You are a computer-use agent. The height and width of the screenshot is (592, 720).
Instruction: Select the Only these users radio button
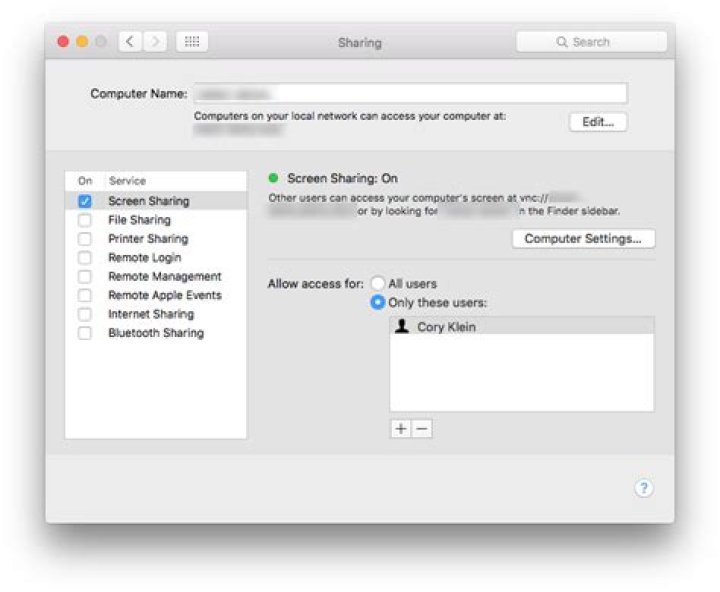point(377,302)
